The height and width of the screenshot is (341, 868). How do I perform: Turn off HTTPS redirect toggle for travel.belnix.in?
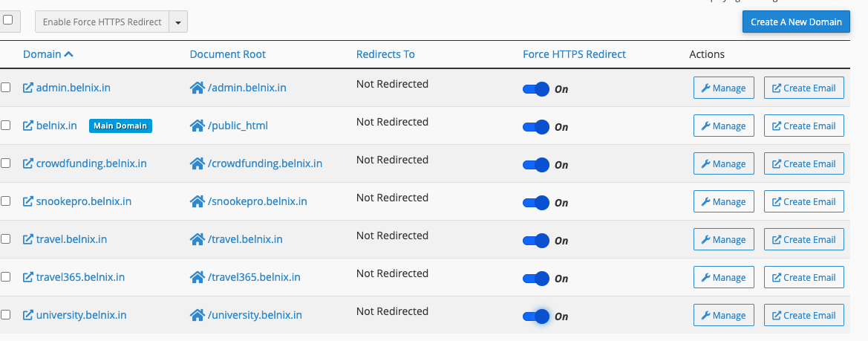535,241
